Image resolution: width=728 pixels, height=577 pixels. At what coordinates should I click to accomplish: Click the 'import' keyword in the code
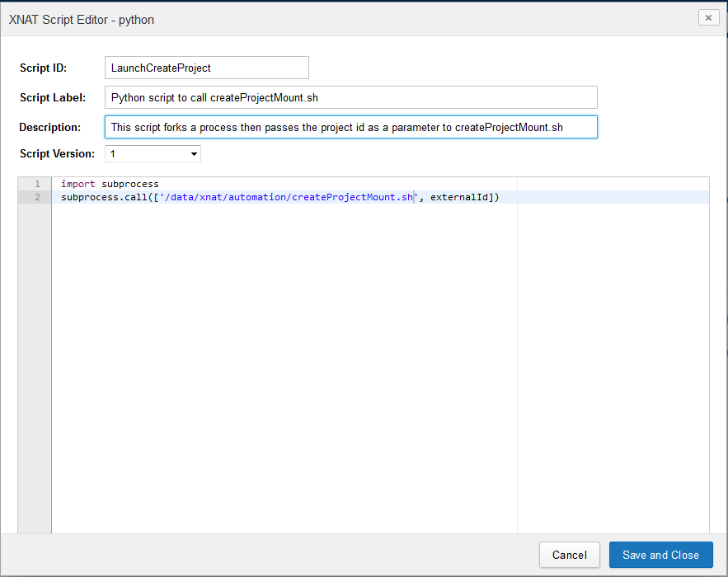point(77,184)
